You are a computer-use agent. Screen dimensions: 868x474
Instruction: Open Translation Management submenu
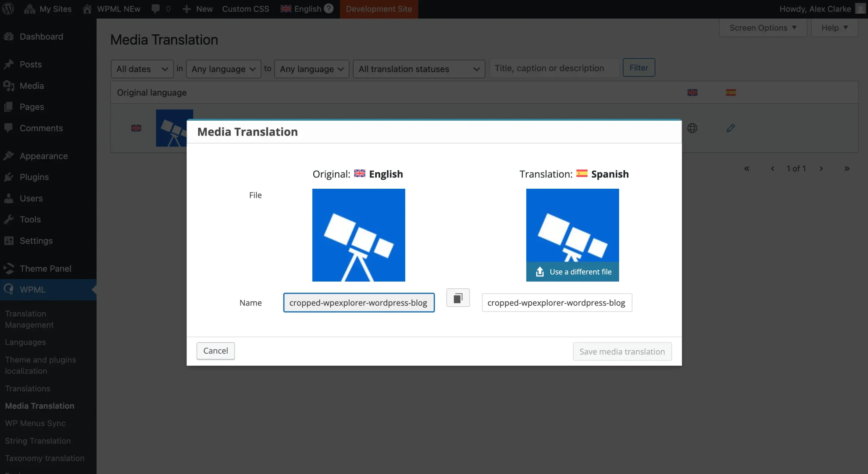[x=29, y=319]
